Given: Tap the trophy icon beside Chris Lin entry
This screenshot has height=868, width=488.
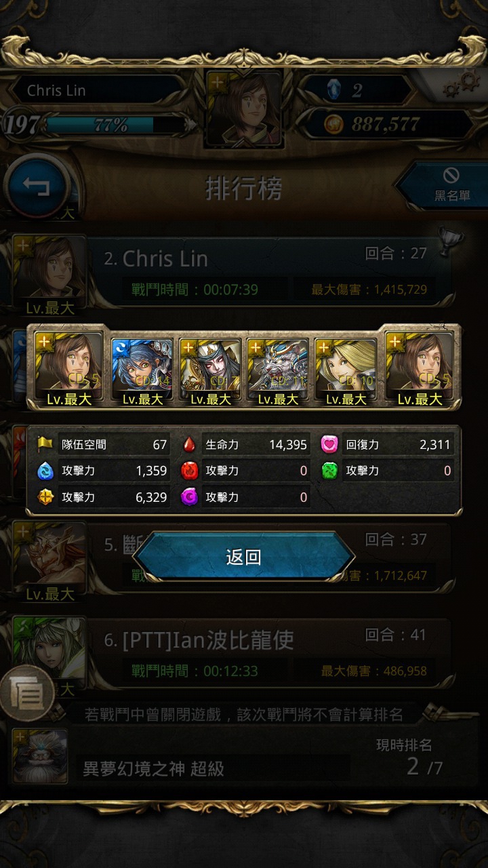Looking at the screenshot, I should tap(451, 242).
